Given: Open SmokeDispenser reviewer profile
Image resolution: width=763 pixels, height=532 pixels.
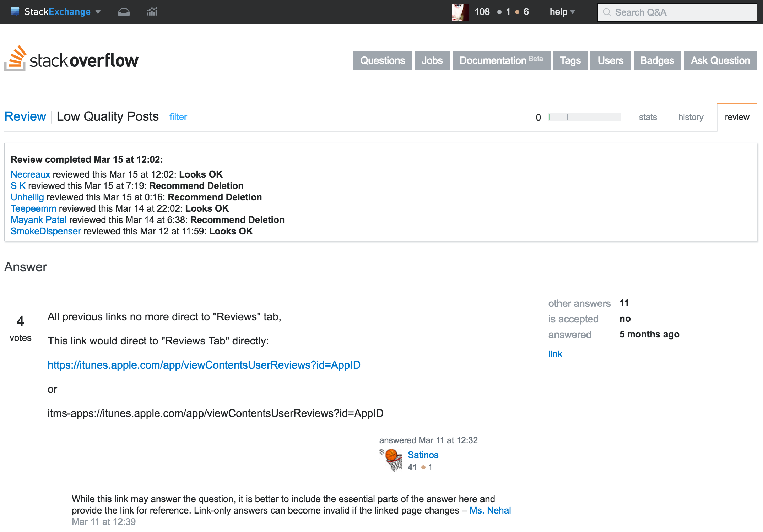Looking at the screenshot, I should click(46, 231).
